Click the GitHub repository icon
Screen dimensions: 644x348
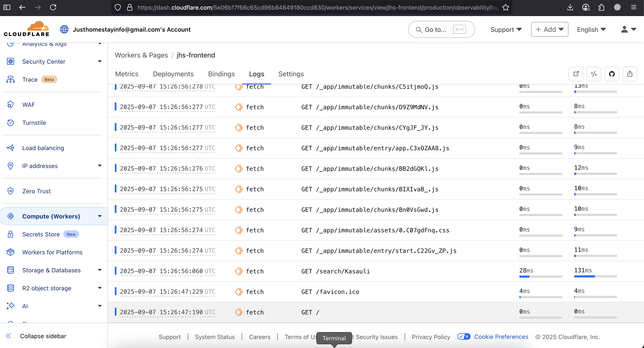click(611, 74)
